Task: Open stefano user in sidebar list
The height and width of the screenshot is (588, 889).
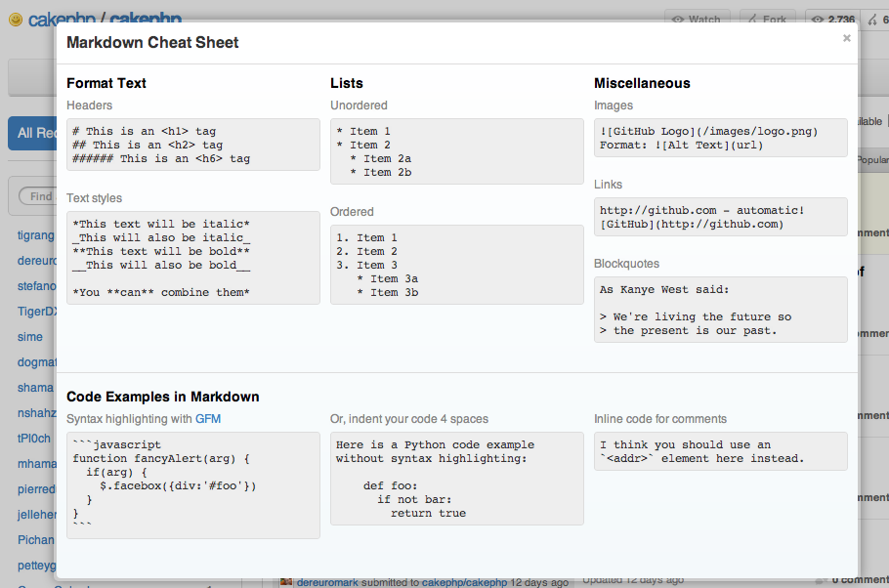Action: (x=35, y=286)
